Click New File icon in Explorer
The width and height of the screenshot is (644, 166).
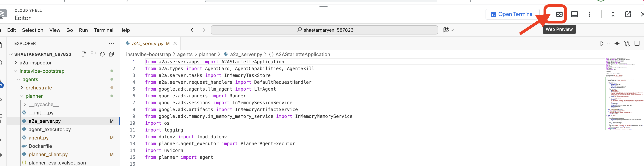[84, 54]
